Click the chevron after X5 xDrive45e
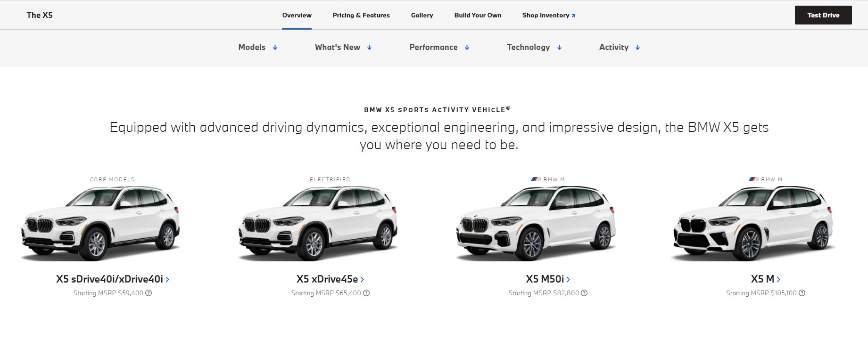 point(362,279)
